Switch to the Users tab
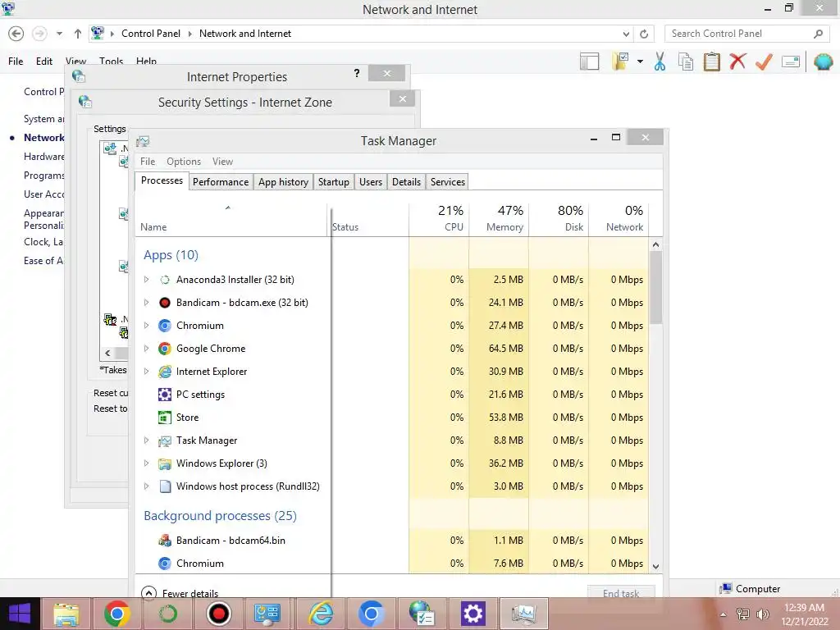This screenshot has height=630, width=840. click(x=371, y=182)
